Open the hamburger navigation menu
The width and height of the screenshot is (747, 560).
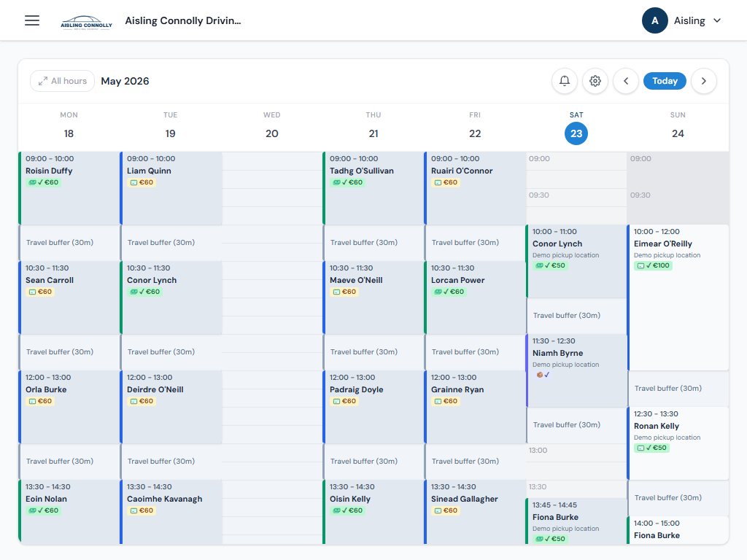[32, 20]
